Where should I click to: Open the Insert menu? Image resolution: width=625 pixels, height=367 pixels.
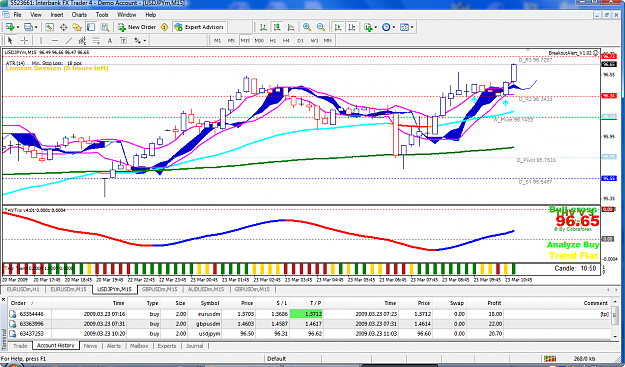tap(57, 15)
